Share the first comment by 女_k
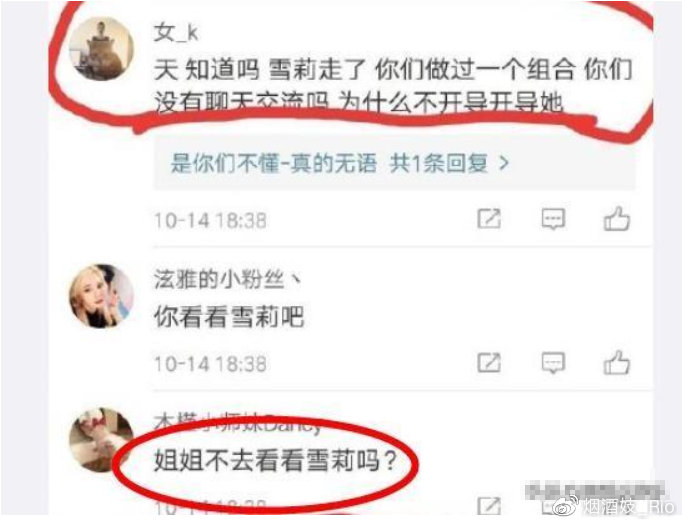Image resolution: width=682 pixels, height=525 pixels. click(489, 218)
